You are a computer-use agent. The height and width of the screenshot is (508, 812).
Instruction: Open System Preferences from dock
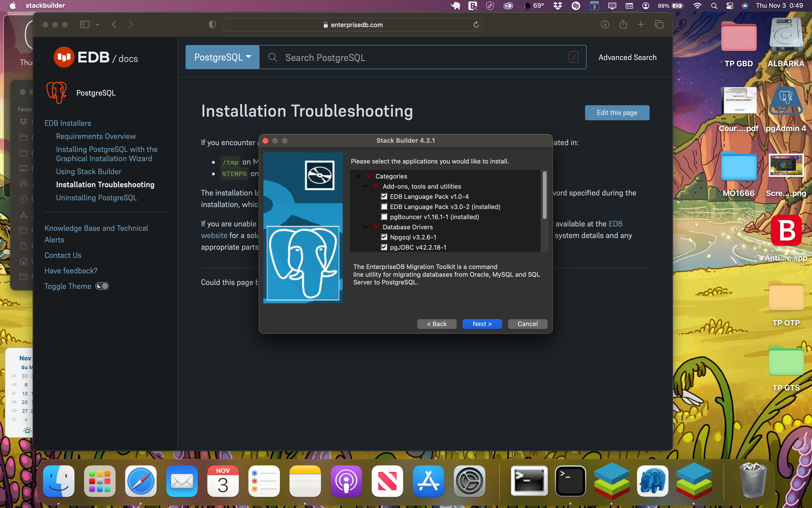tap(469, 481)
